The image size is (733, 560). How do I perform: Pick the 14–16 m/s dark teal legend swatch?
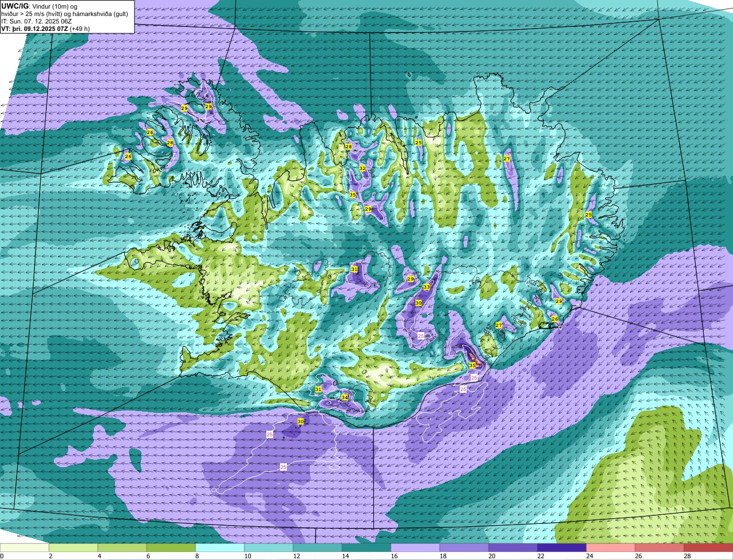tap(366, 547)
